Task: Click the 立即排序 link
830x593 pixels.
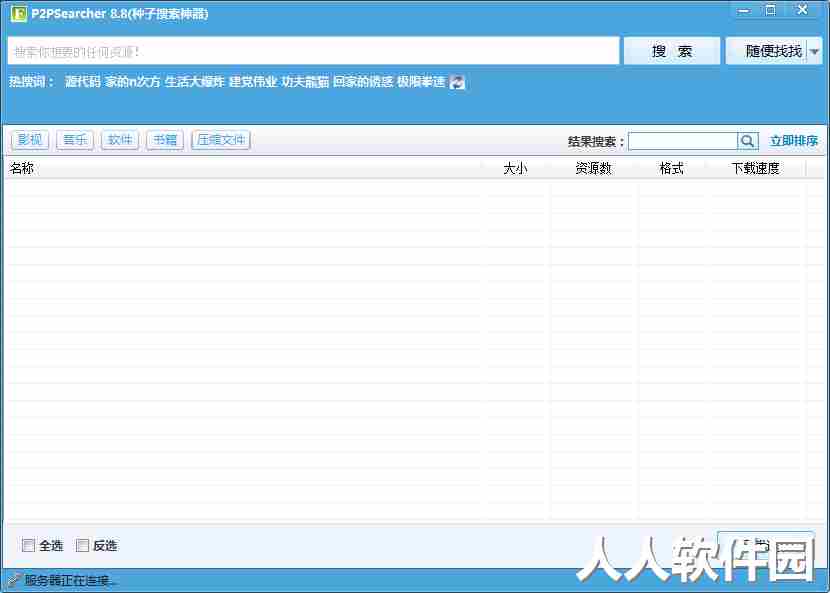Action: click(794, 141)
